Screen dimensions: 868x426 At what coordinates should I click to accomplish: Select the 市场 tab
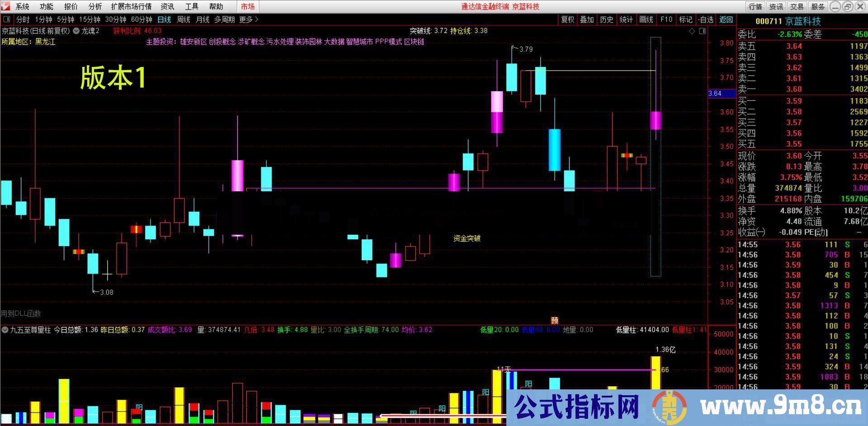click(x=248, y=6)
